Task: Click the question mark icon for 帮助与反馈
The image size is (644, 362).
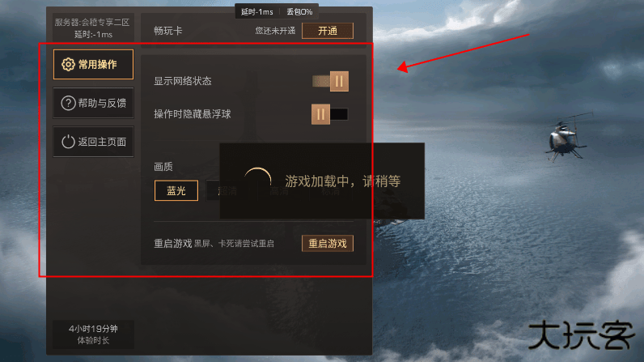Action: [68, 103]
